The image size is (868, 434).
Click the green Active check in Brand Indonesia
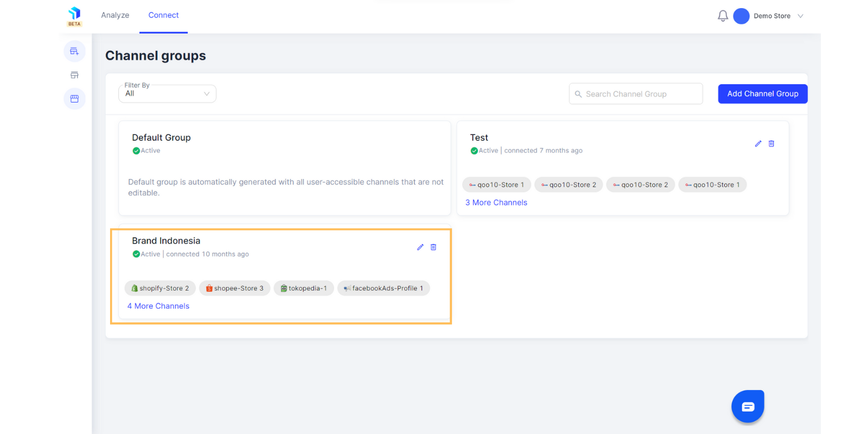(136, 254)
